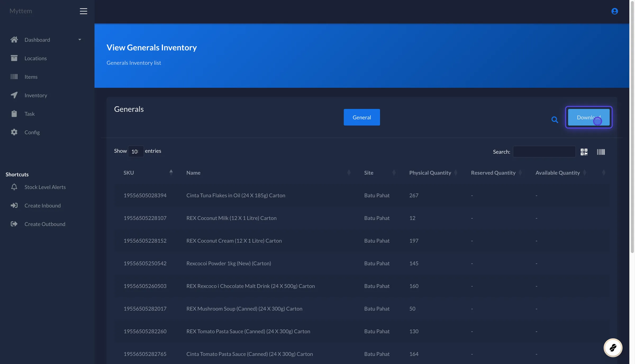Click the Items barcode icon in sidebar
Screen dimensions: 635x364
(14, 77)
